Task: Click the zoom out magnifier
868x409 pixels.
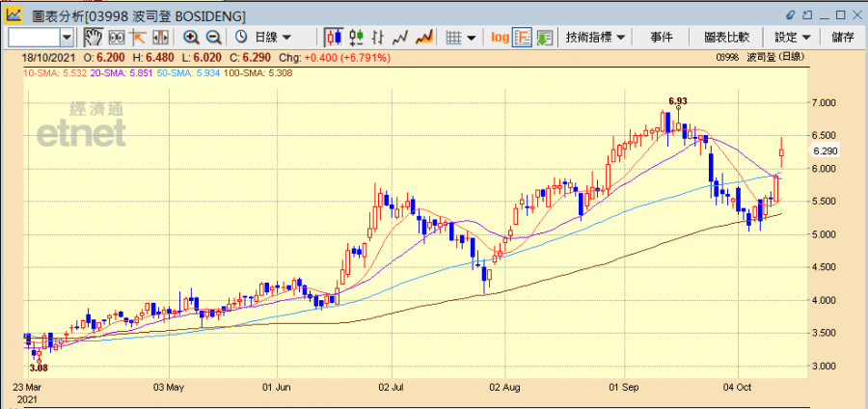Action: (213, 37)
